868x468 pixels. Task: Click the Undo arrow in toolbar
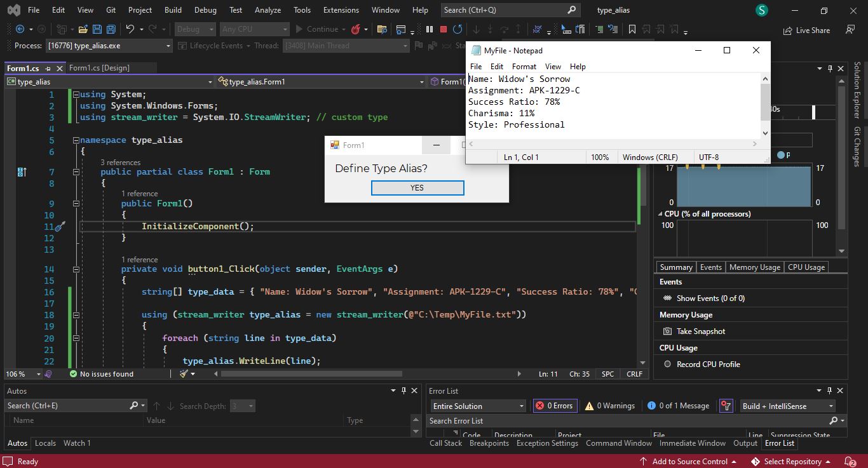[130, 29]
